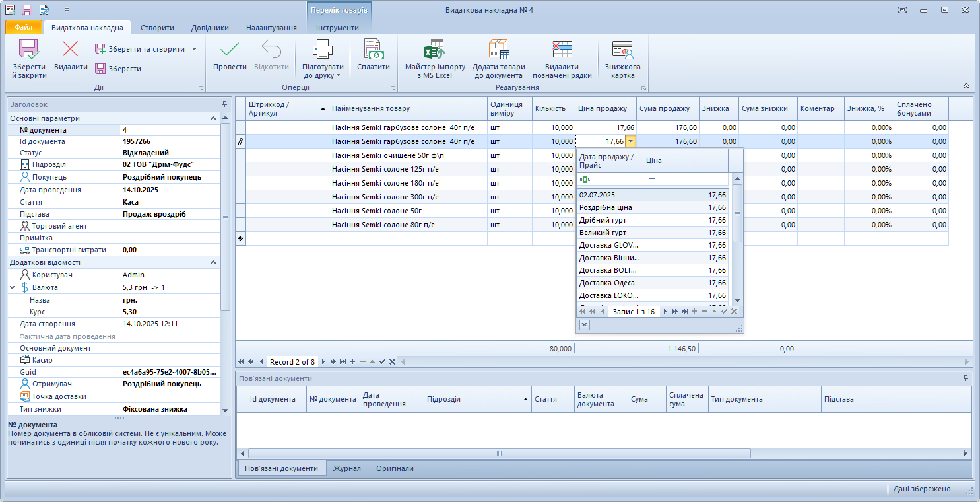Launch the MS Excel import wizard
Screen dimensions: 980x502
435,50
